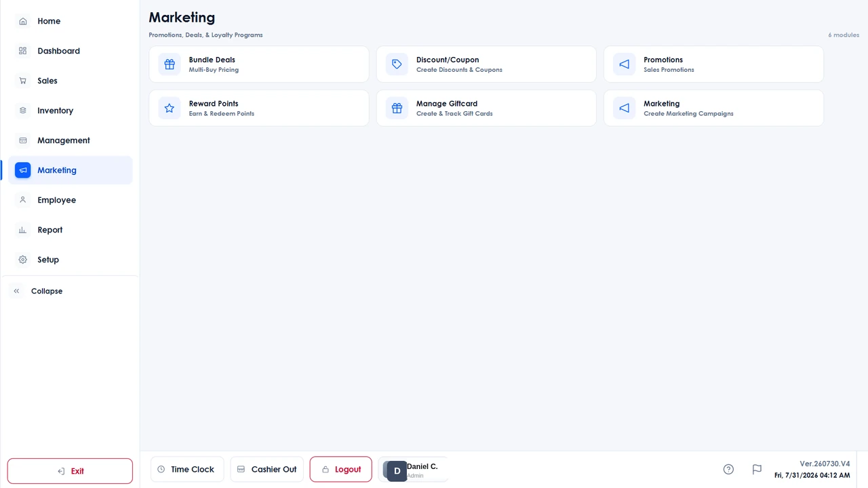Select the highlighted Marketing sidebar label
868x488 pixels.
coord(57,170)
